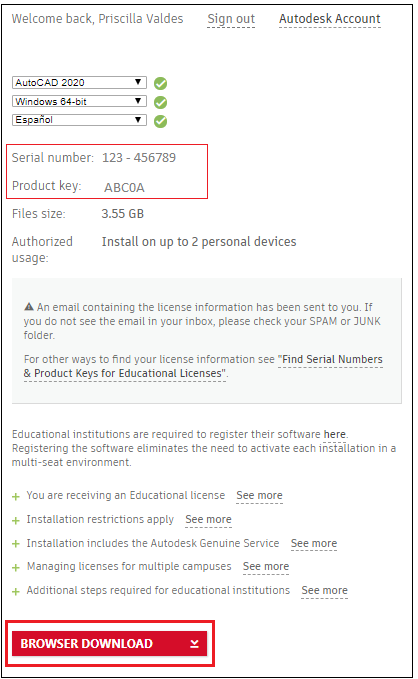Open the Español language dropdown
This screenshot has width=418, height=679.
(x=79, y=120)
